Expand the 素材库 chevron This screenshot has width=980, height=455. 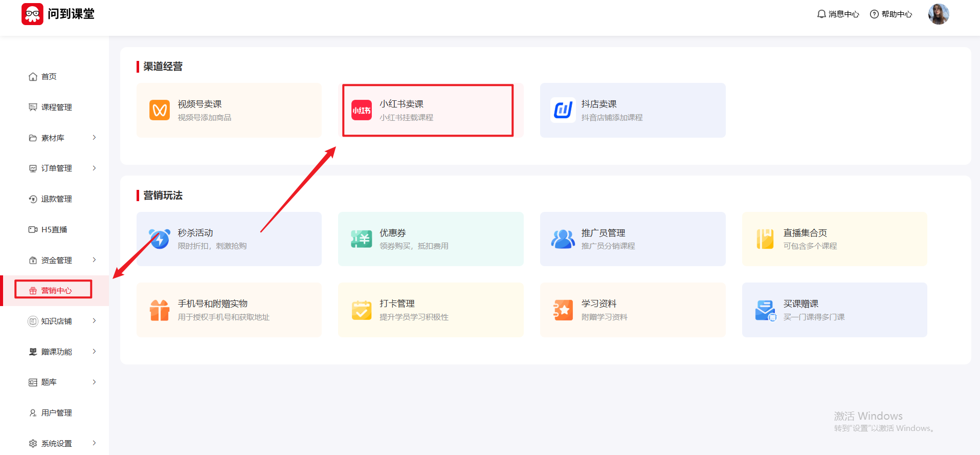[x=94, y=137]
